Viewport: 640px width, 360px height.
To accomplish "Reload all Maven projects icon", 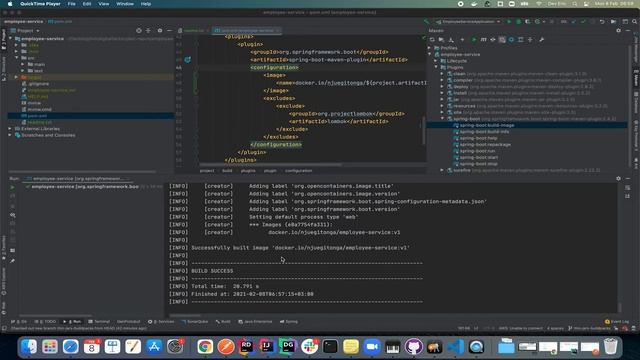I will pos(432,40).
